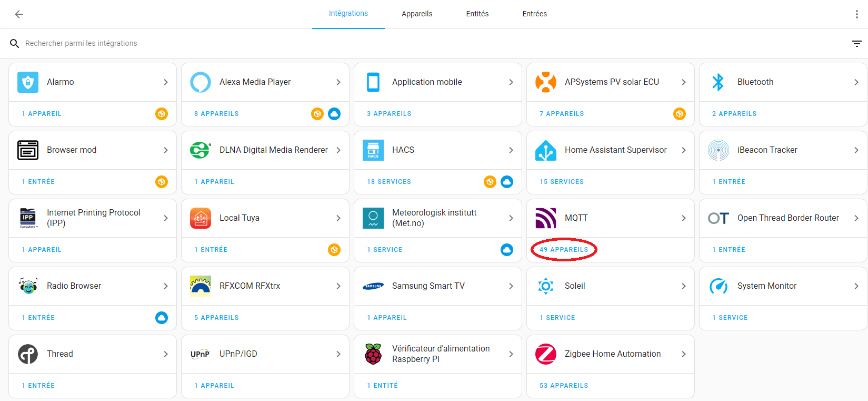Click the orange badge on Local Tuya
This screenshot has height=401, width=868.
[x=334, y=250]
